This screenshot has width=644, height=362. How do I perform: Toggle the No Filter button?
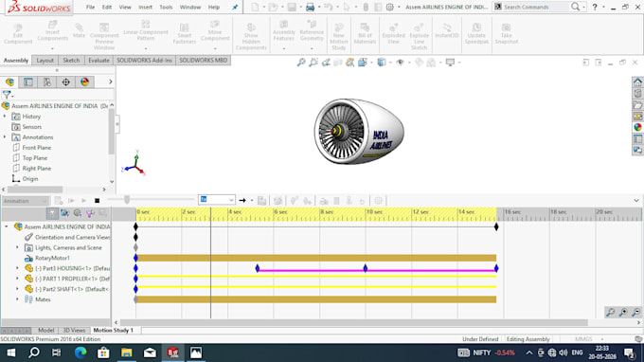tap(52, 213)
